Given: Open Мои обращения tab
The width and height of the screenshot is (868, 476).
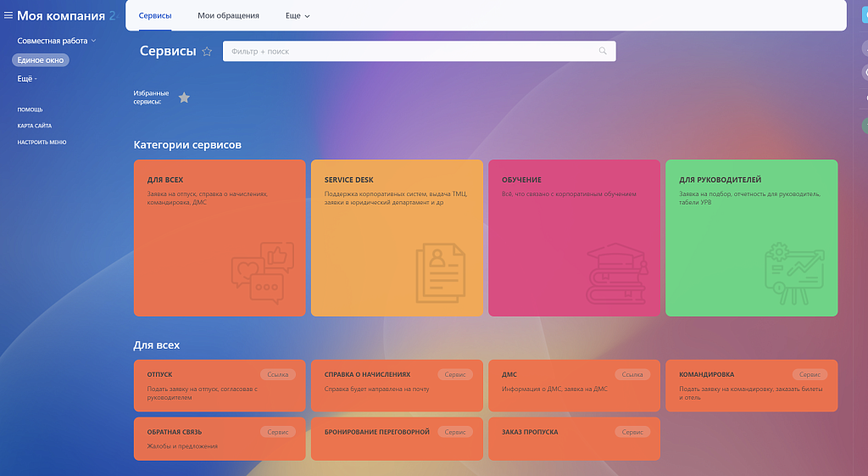Looking at the screenshot, I should tap(228, 15).
